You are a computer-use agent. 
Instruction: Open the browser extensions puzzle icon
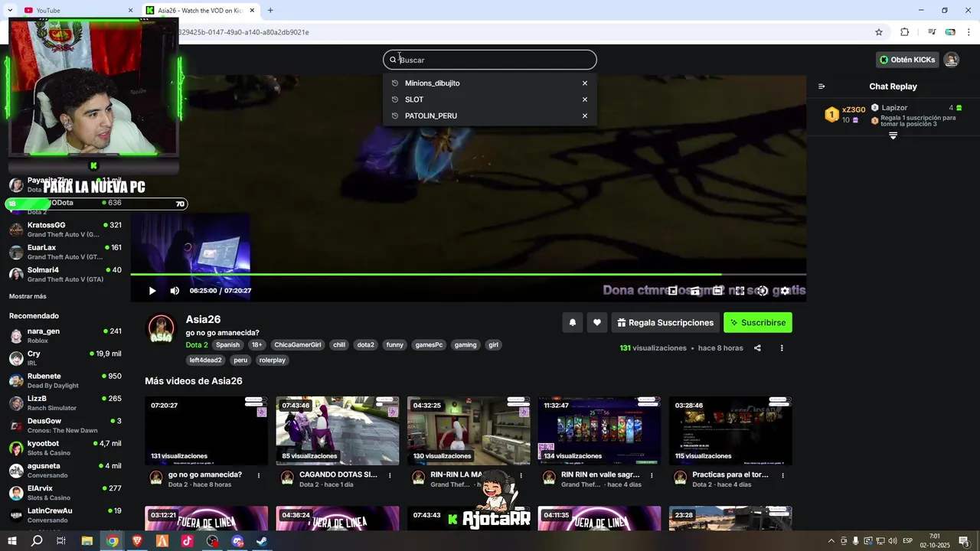tap(904, 32)
